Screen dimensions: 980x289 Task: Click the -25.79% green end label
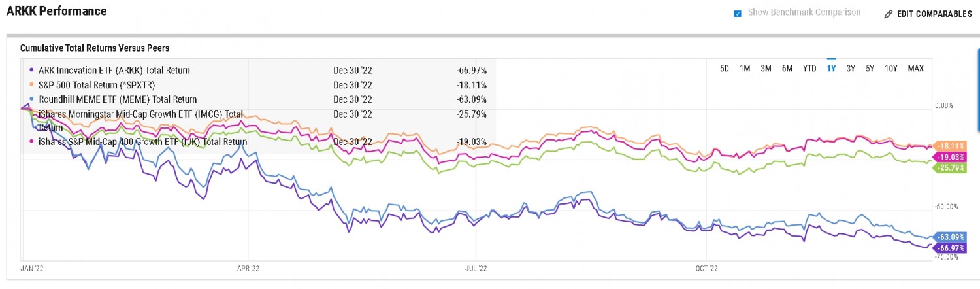[x=951, y=168]
